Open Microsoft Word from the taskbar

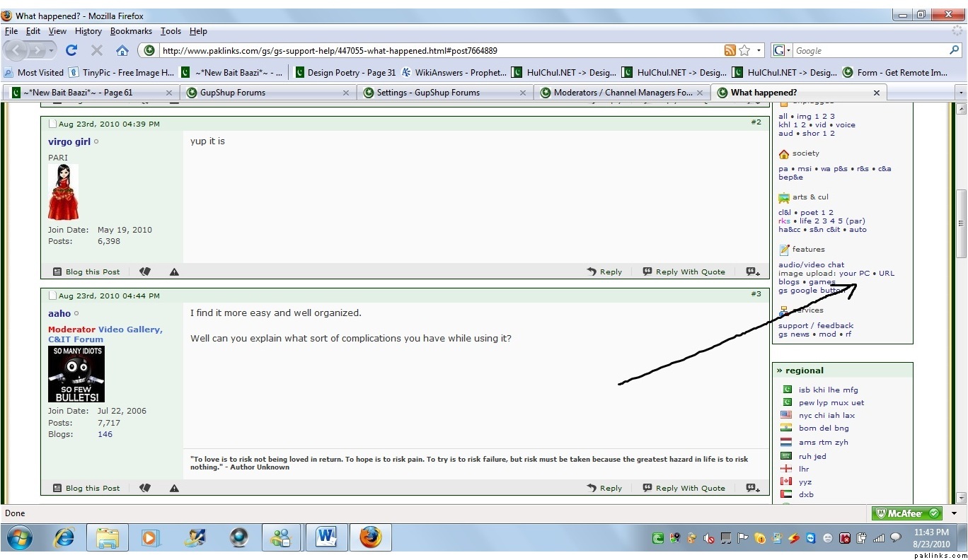[326, 538]
